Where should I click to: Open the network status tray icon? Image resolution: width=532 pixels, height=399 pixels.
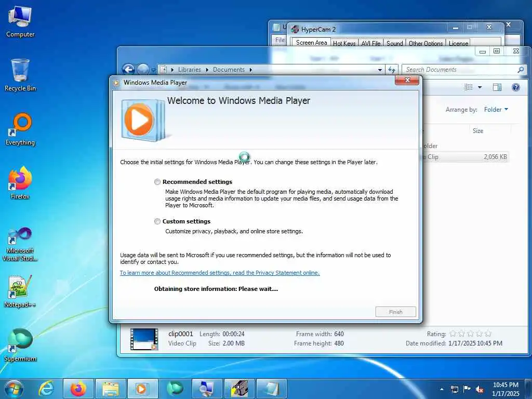point(455,389)
